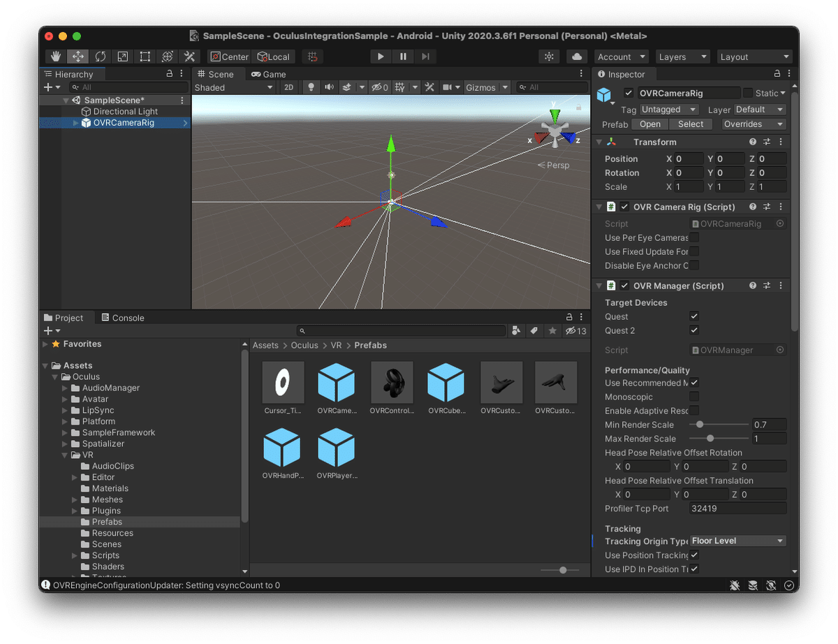Open scene camera settings icon

coord(448,87)
